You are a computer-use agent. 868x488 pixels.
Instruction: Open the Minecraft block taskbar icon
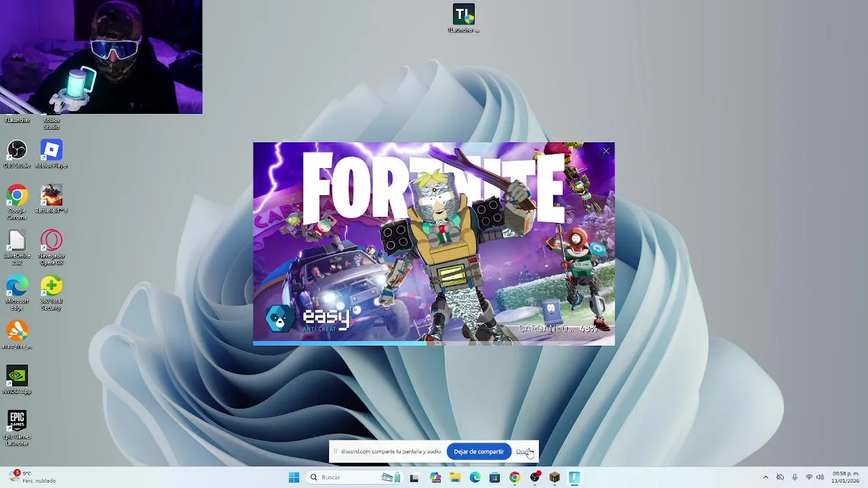(x=555, y=477)
